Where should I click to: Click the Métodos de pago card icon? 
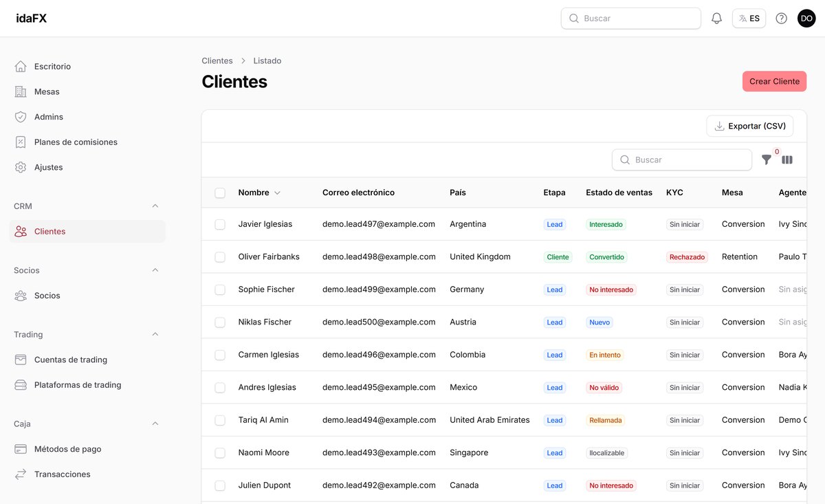point(21,449)
